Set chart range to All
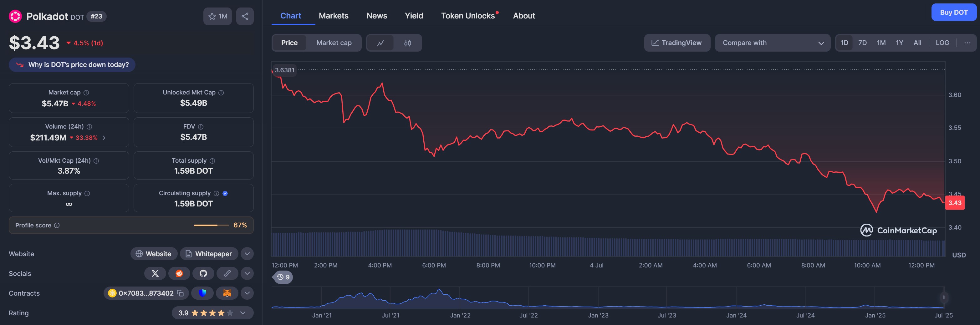This screenshot has width=980, height=325. click(x=917, y=43)
